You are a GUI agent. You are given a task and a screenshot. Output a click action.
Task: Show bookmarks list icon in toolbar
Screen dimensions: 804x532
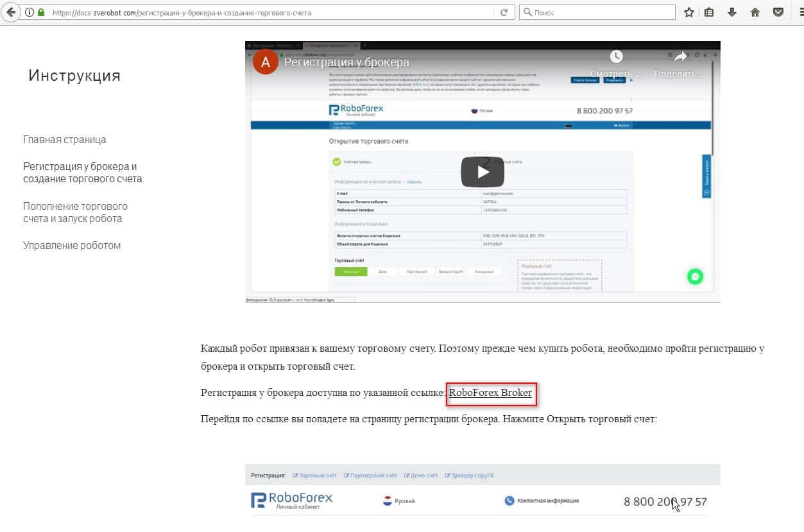tap(709, 12)
